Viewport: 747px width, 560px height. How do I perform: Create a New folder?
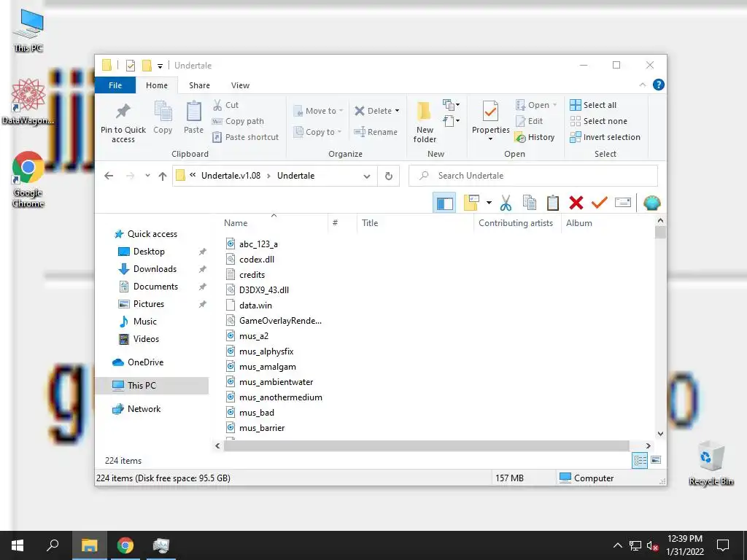point(425,122)
